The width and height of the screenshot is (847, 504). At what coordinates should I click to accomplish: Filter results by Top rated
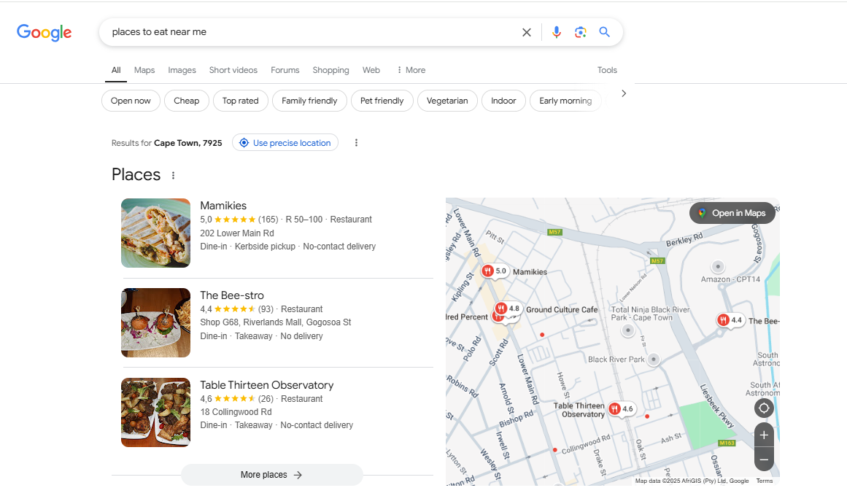click(240, 101)
